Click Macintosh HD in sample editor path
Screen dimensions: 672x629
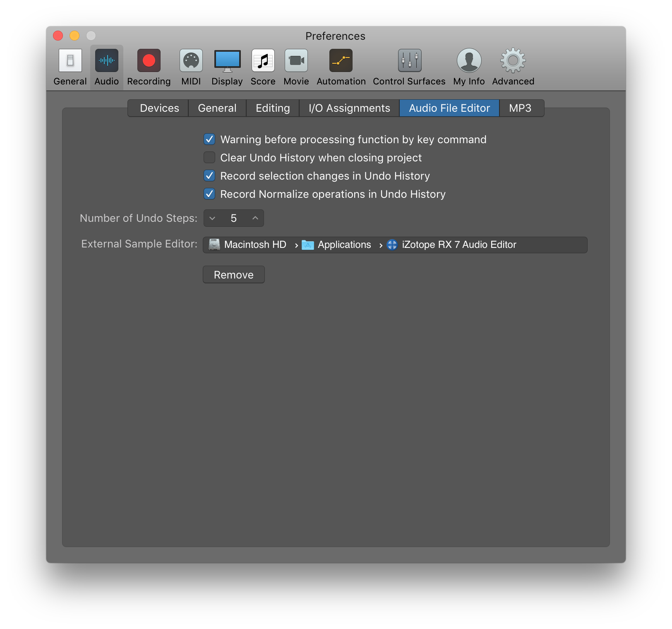[x=255, y=245]
